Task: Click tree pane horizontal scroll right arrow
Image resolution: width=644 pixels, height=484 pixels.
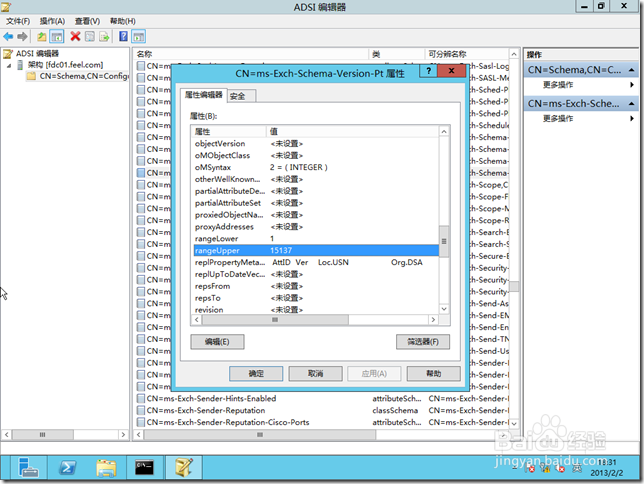Action: click(x=123, y=435)
